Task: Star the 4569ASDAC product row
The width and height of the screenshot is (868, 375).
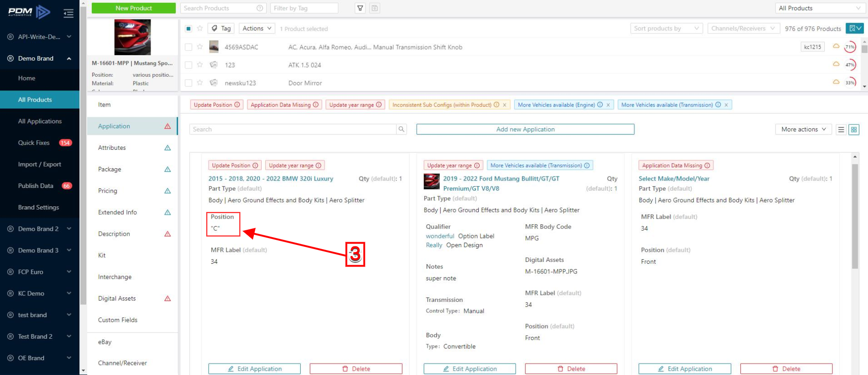Action: [x=200, y=47]
